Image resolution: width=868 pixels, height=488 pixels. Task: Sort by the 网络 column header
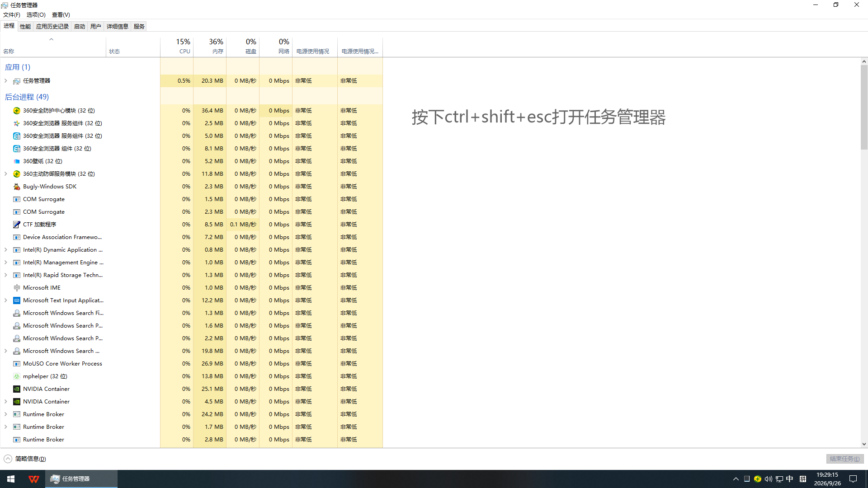tap(276, 47)
